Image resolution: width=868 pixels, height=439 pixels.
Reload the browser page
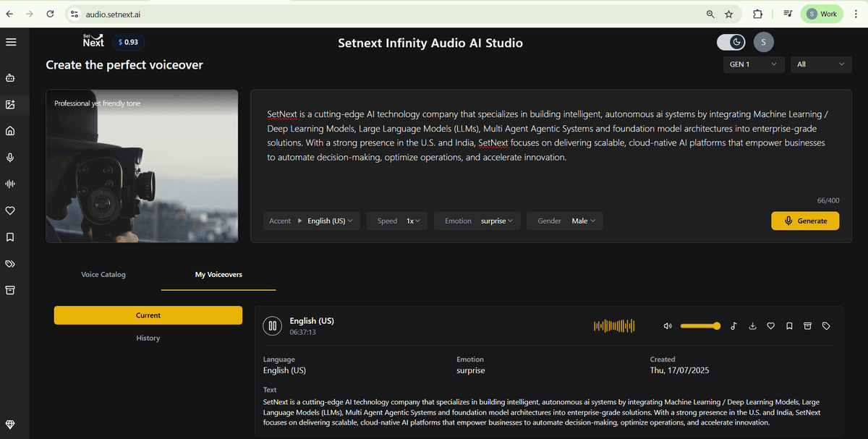coord(50,14)
